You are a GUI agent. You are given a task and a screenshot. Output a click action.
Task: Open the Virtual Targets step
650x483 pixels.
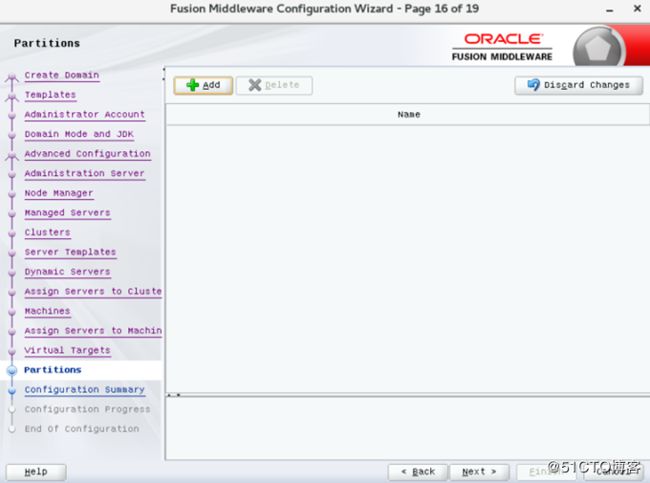pyautogui.click(x=67, y=350)
